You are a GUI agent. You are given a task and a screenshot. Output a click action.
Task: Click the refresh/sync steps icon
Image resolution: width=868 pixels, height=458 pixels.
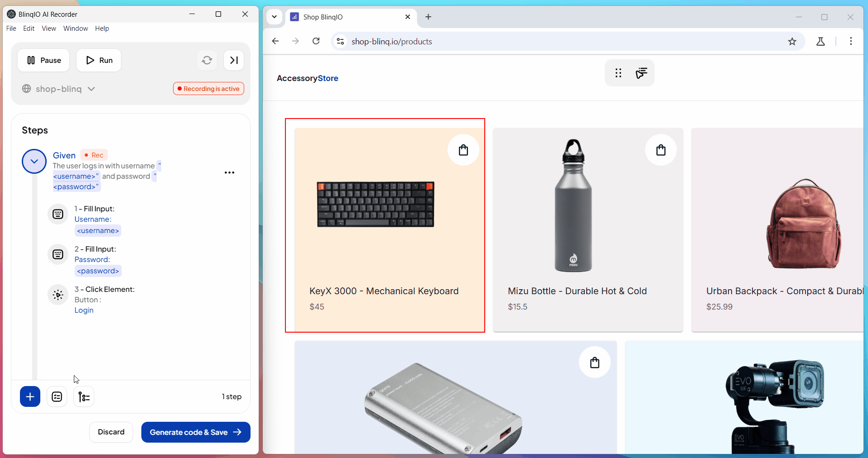pyautogui.click(x=207, y=60)
